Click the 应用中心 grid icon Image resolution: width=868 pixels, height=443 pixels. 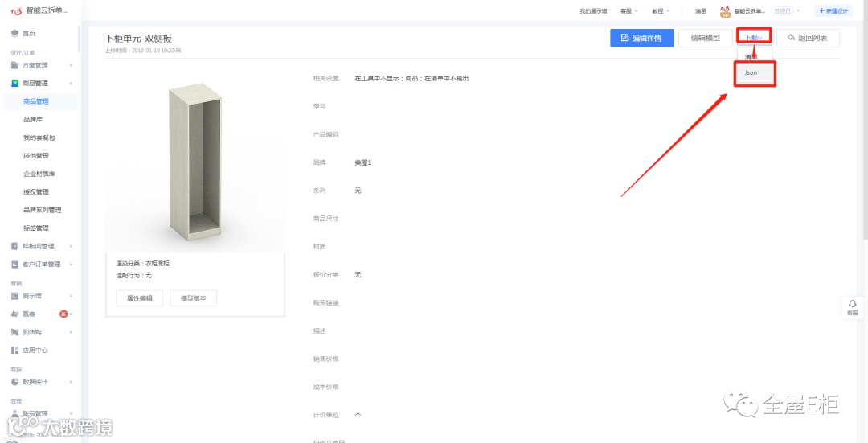tap(15, 350)
